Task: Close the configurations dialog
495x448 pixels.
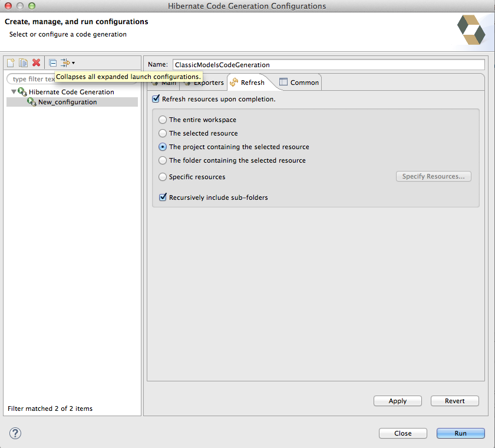Action: pyautogui.click(x=403, y=433)
